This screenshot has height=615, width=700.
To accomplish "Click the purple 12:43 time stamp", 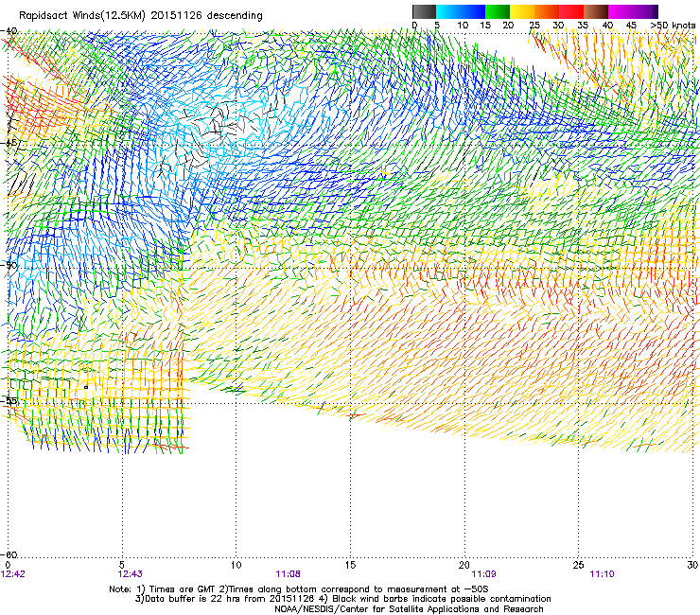I will (131, 574).
